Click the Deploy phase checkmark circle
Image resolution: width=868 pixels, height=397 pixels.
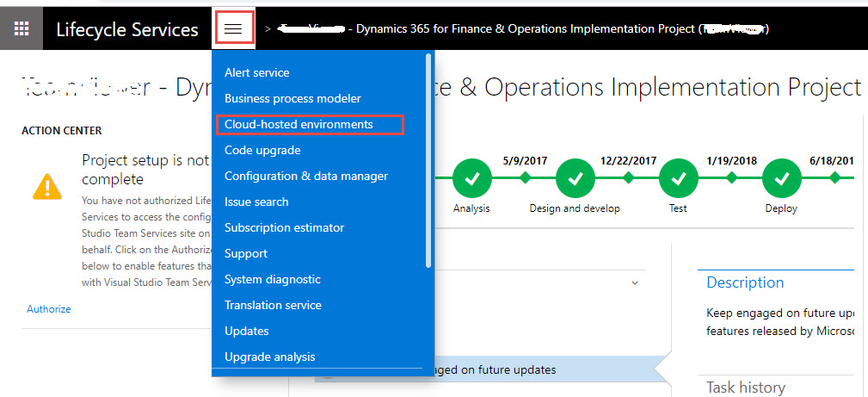[781, 178]
